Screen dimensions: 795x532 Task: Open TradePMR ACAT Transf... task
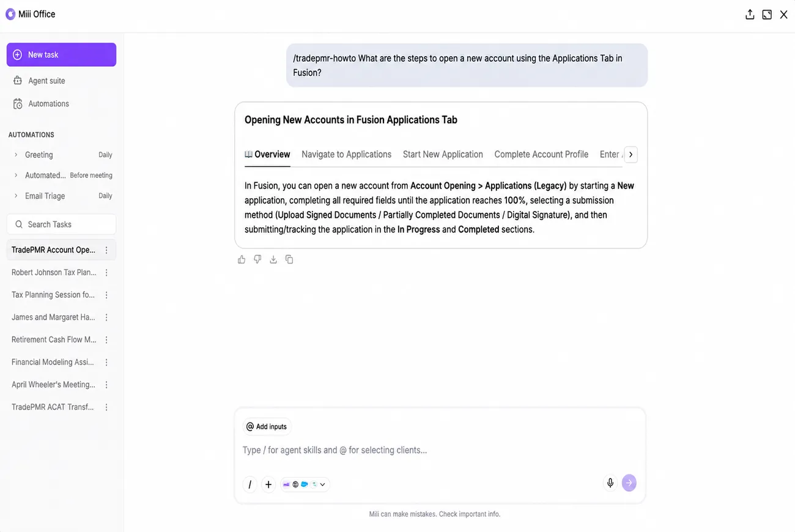coord(53,407)
